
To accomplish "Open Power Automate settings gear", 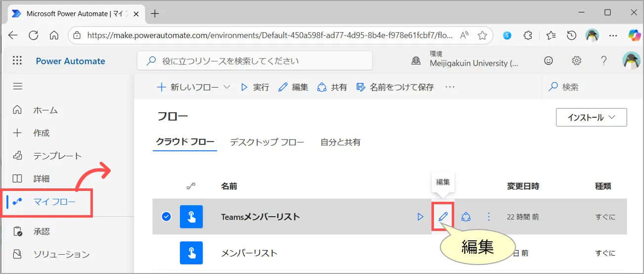I will [576, 61].
